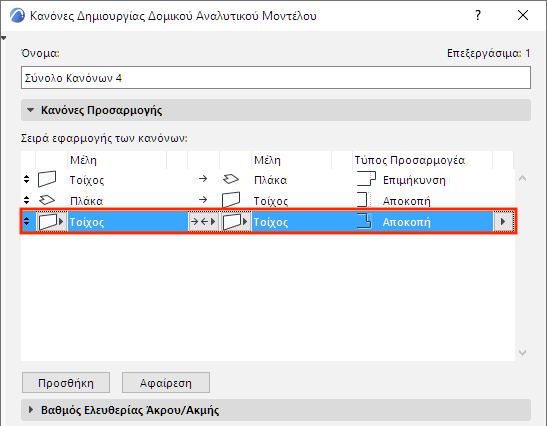Screen dimensions: 547x426
Task: Click the first Μέλη column header
Action: 83,160
